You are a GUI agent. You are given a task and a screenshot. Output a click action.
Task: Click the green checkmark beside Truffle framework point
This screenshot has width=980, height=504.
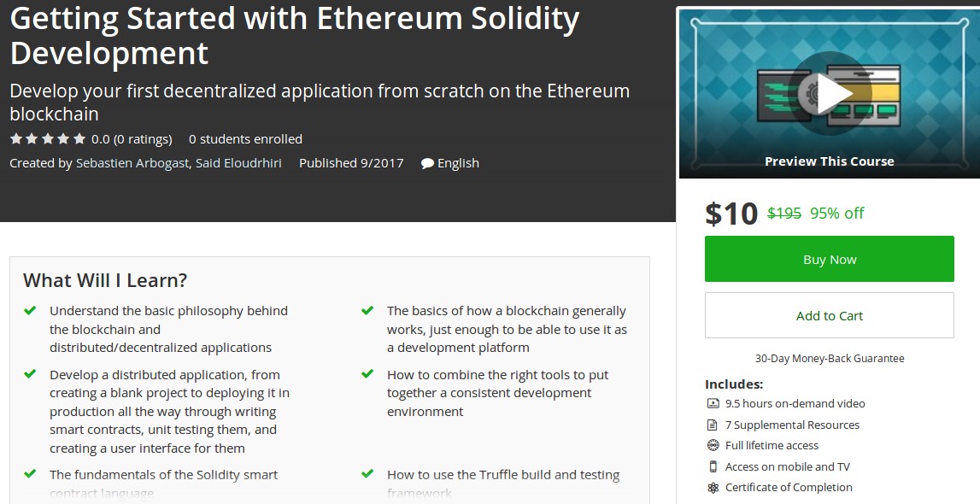[367, 473]
